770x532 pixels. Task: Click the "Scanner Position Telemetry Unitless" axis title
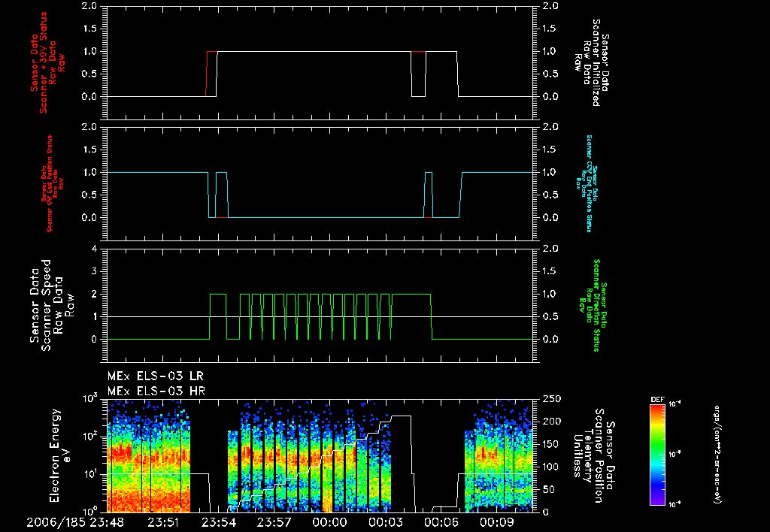point(593,455)
